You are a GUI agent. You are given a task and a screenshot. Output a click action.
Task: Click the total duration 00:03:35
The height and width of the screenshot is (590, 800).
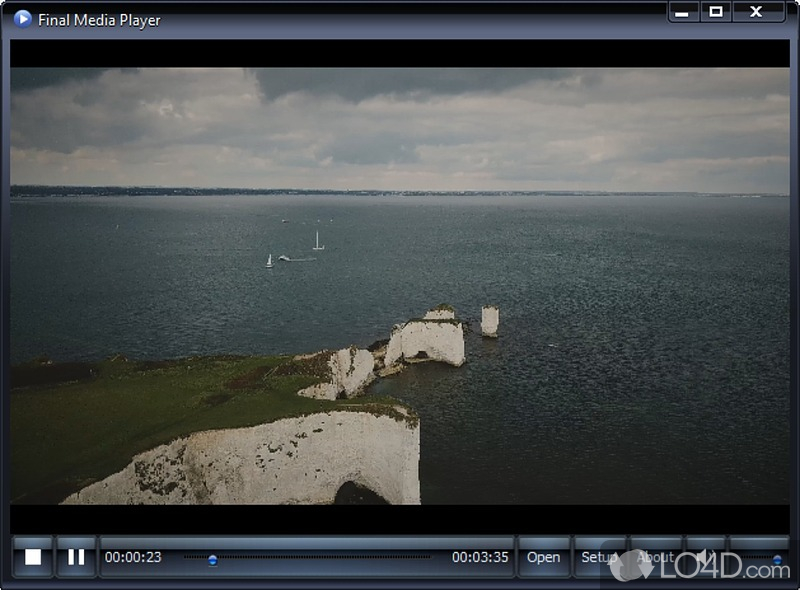point(480,557)
